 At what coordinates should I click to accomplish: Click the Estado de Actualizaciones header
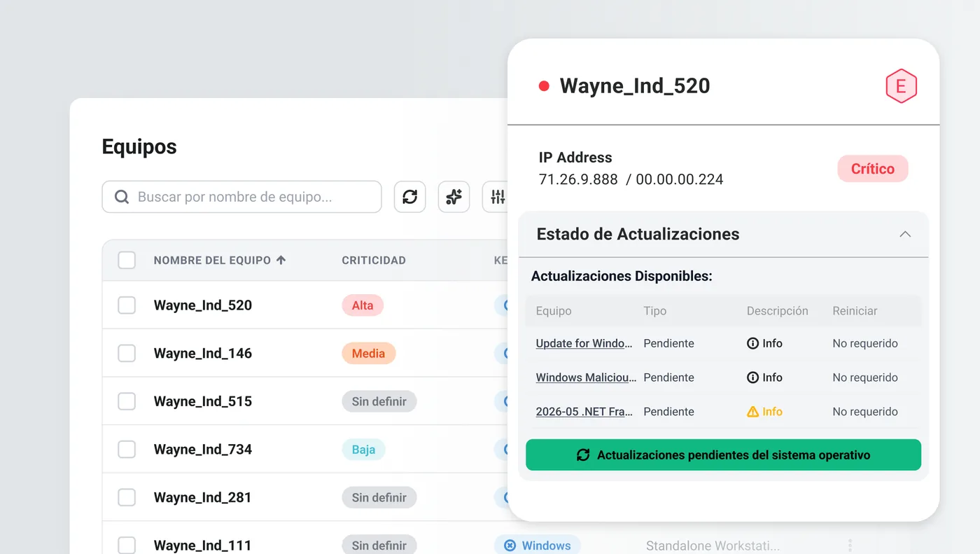click(723, 234)
